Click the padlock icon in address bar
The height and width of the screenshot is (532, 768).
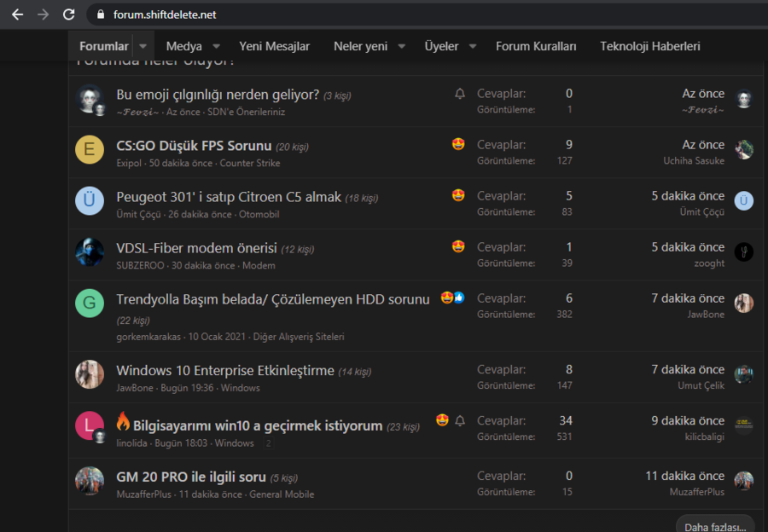[101, 14]
